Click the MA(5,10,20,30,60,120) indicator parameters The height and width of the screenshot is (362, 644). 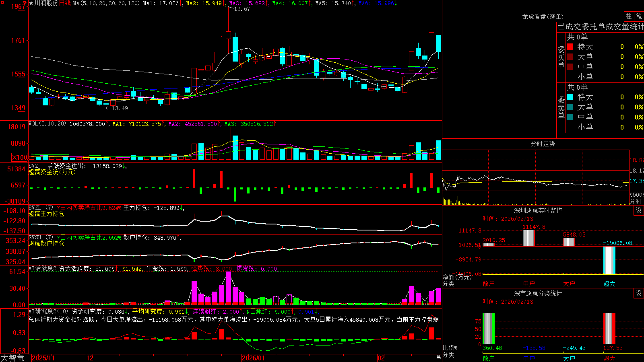106,3
